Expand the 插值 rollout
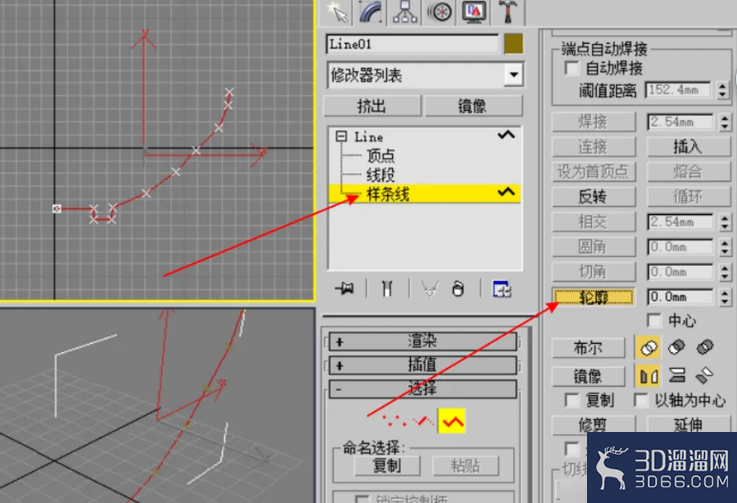 pyautogui.click(x=422, y=365)
